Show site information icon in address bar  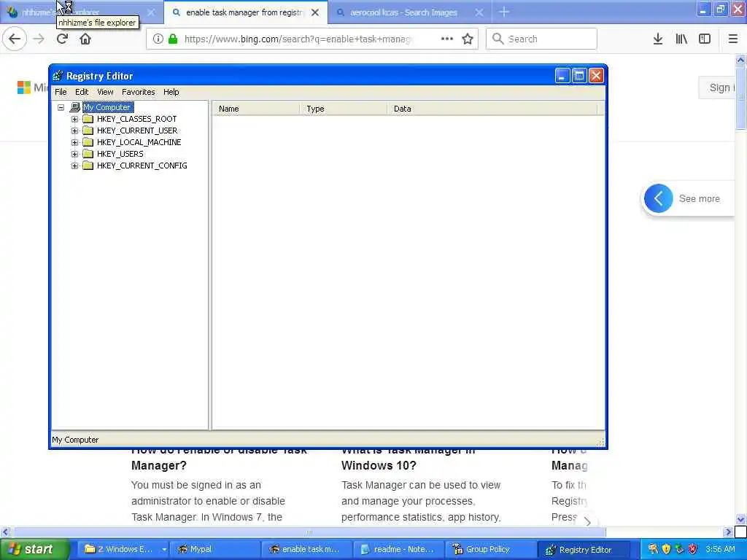pyautogui.click(x=158, y=39)
